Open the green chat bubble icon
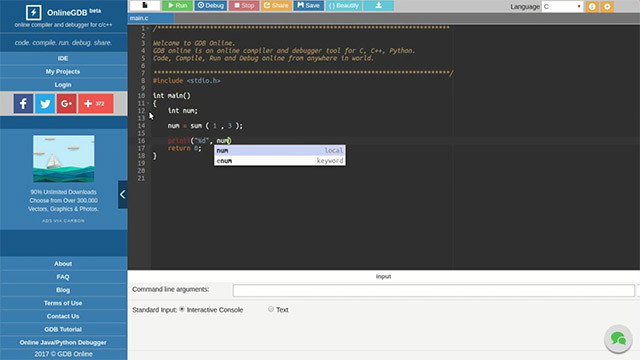Screen dimensions: 640x360 pos(618,338)
